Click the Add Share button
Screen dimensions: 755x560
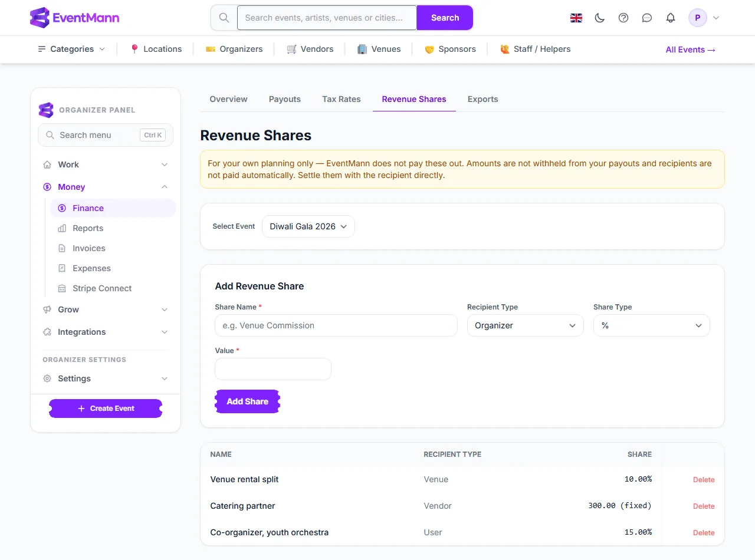247,401
